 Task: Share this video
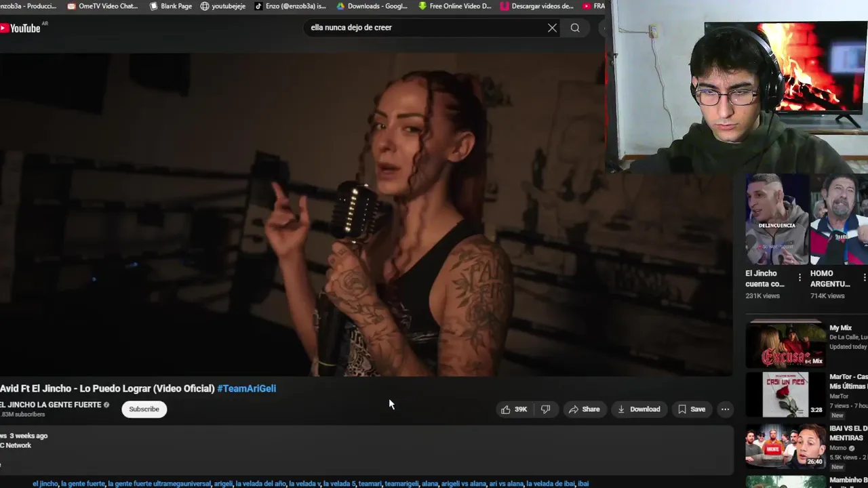click(584, 409)
